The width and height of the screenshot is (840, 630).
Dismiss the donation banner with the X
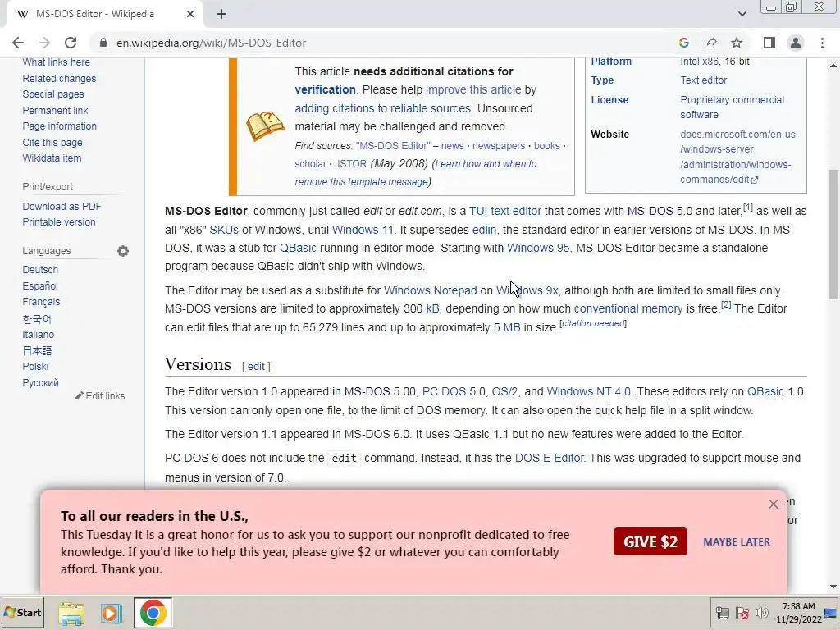[773, 504]
